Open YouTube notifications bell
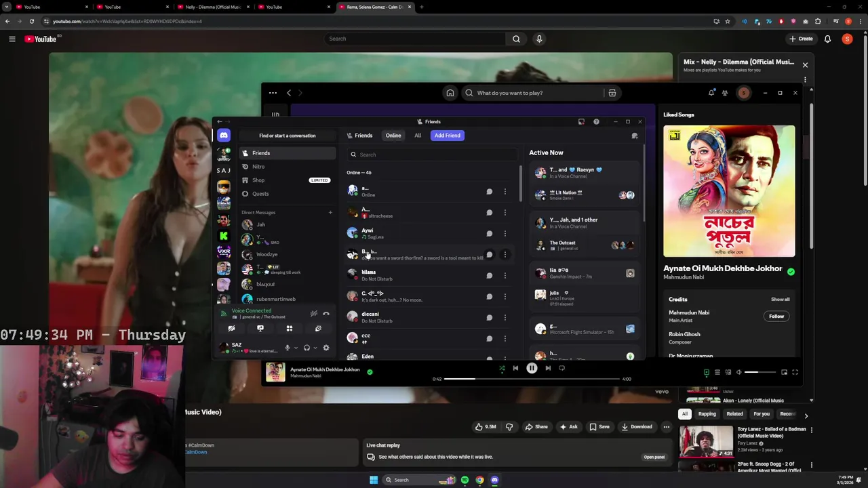Screen dimensions: 868x488 coord(827,39)
